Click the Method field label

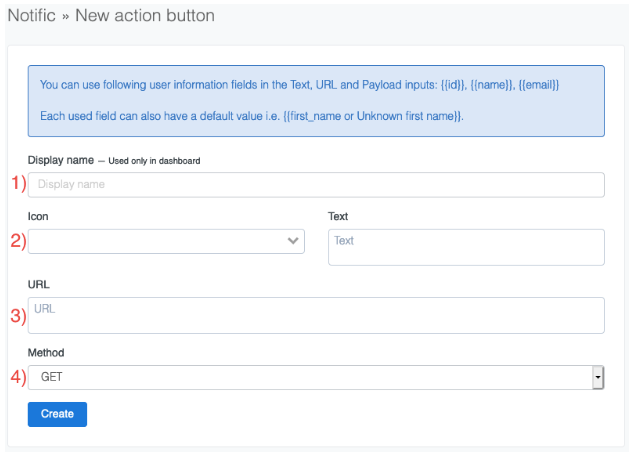click(47, 353)
